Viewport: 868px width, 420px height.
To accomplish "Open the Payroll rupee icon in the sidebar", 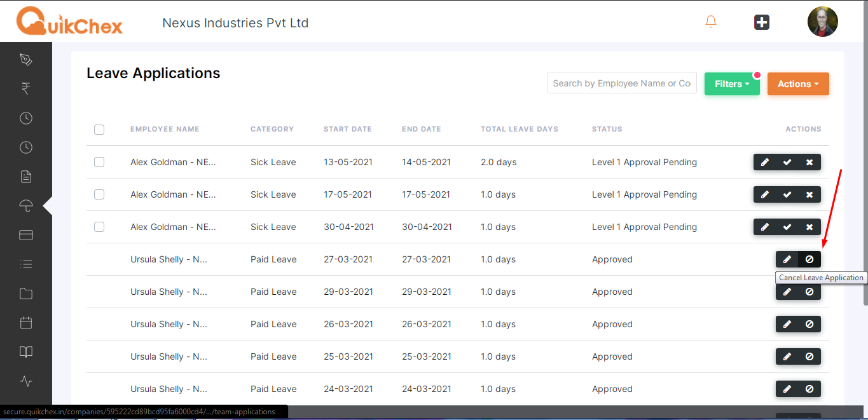I will (x=25, y=88).
